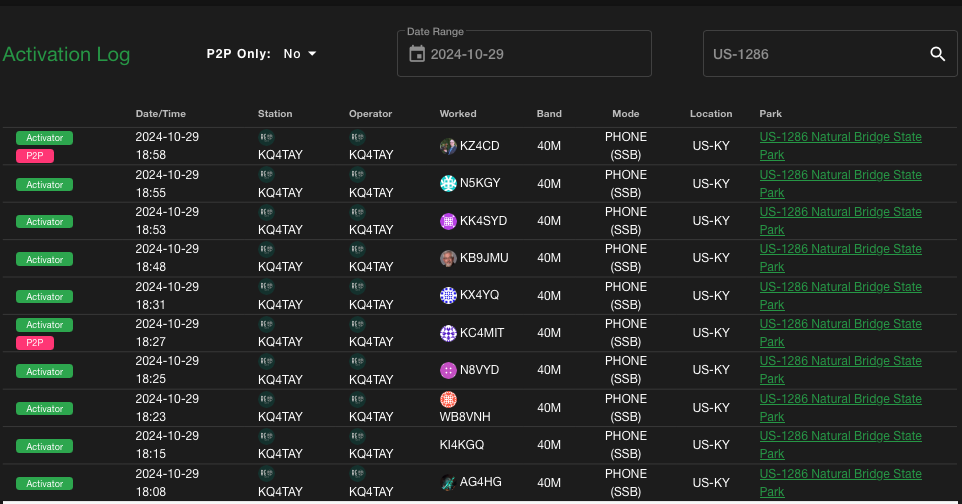Click KC4MIT avatar icon
The height and width of the screenshot is (504, 962).
click(x=448, y=333)
